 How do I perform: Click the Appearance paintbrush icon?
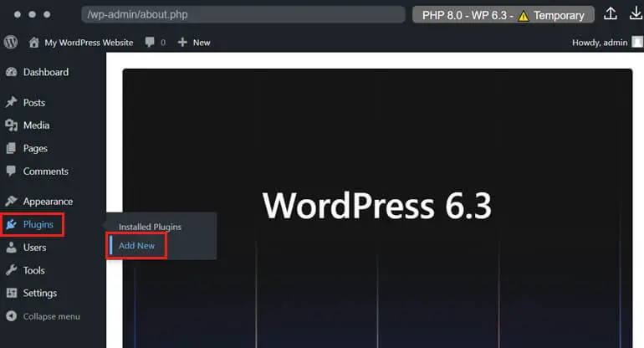[12, 201]
